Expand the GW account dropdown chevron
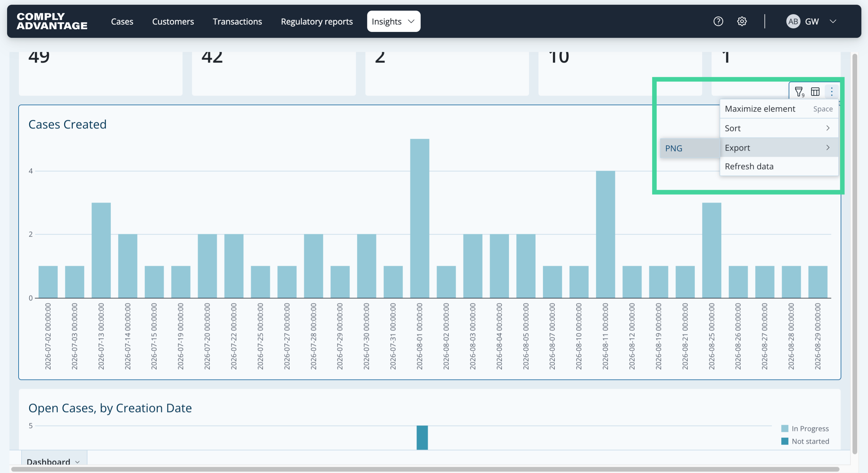The height and width of the screenshot is (473, 868). [833, 22]
